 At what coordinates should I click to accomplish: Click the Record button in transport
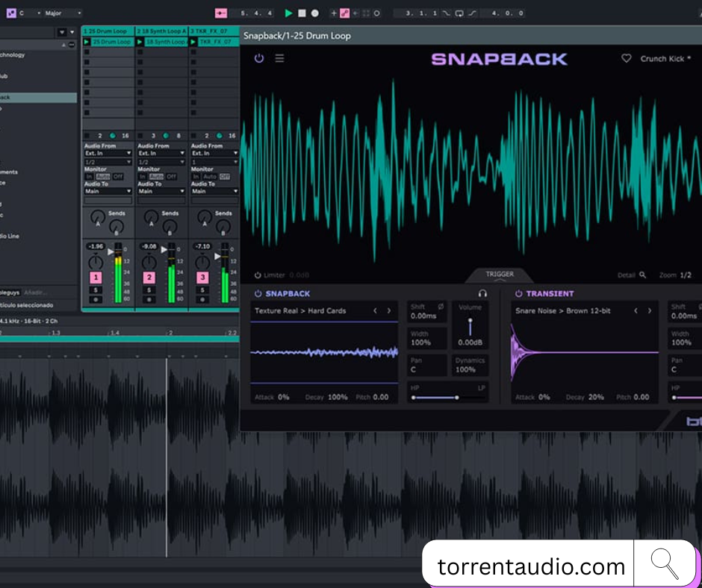314,13
